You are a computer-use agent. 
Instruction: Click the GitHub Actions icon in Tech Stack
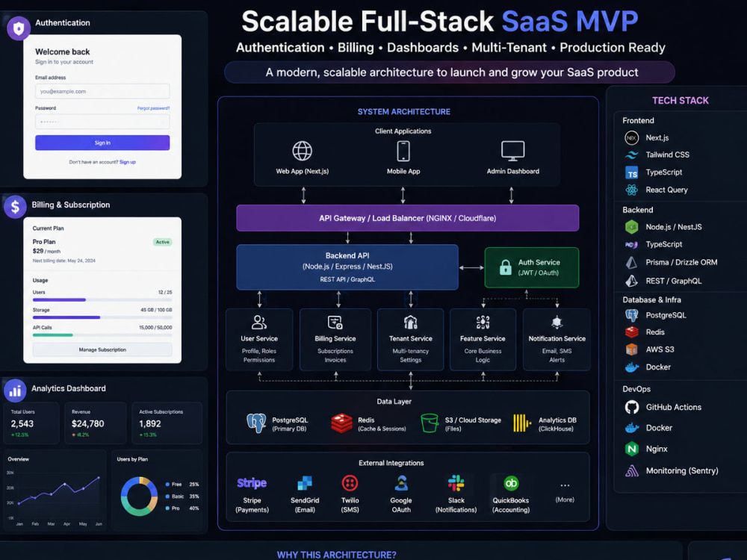pos(632,407)
